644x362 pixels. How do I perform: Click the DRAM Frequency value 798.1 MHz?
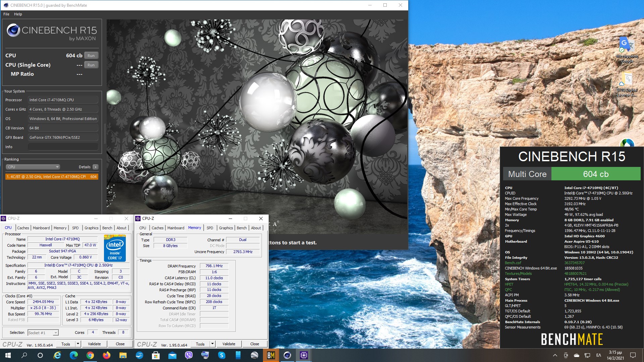pyautogui.click(x=214, y=266)
